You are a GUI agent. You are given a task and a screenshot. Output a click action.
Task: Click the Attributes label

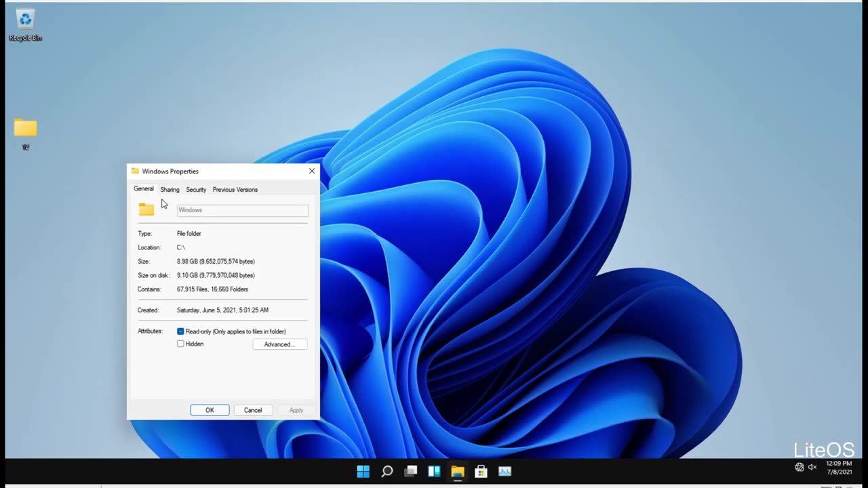pos(150,331)
